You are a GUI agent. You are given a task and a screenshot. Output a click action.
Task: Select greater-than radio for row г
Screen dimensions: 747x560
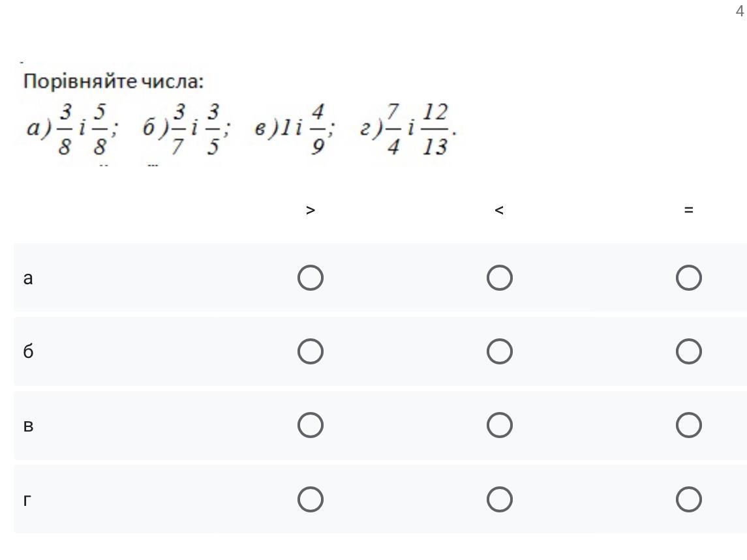pos(311,499)
